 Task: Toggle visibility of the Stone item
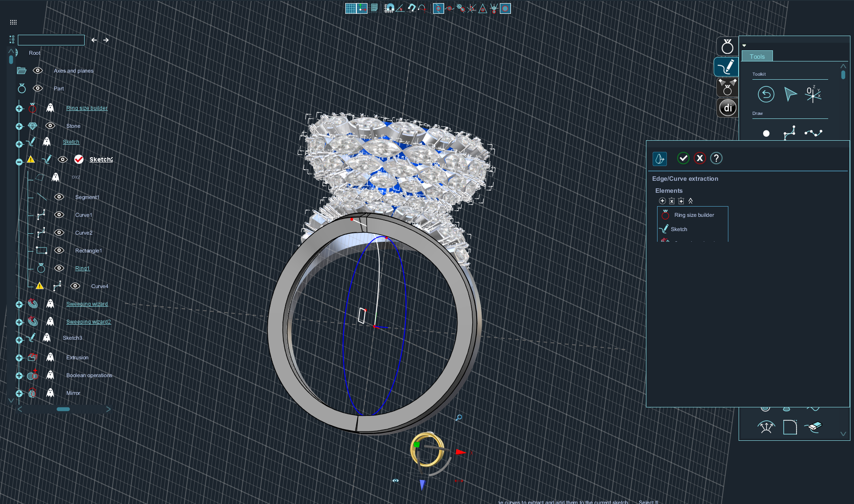pos(50,126)
